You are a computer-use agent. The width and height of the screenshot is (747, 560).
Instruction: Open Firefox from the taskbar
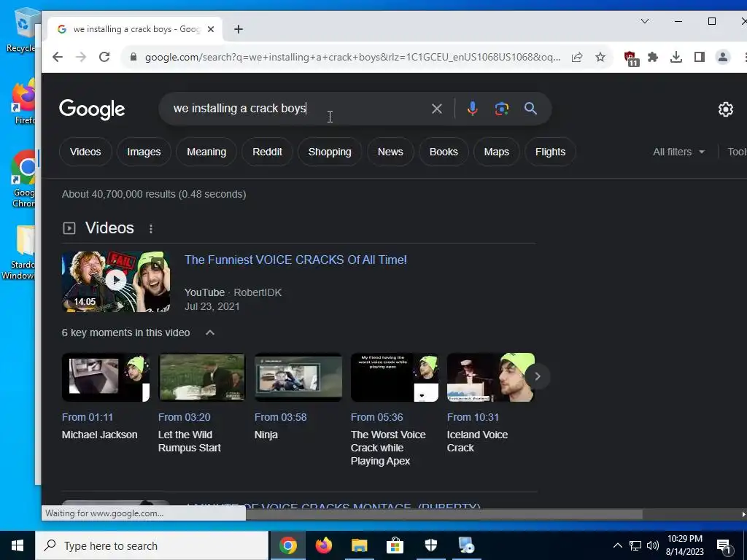(x=324, y=545)
